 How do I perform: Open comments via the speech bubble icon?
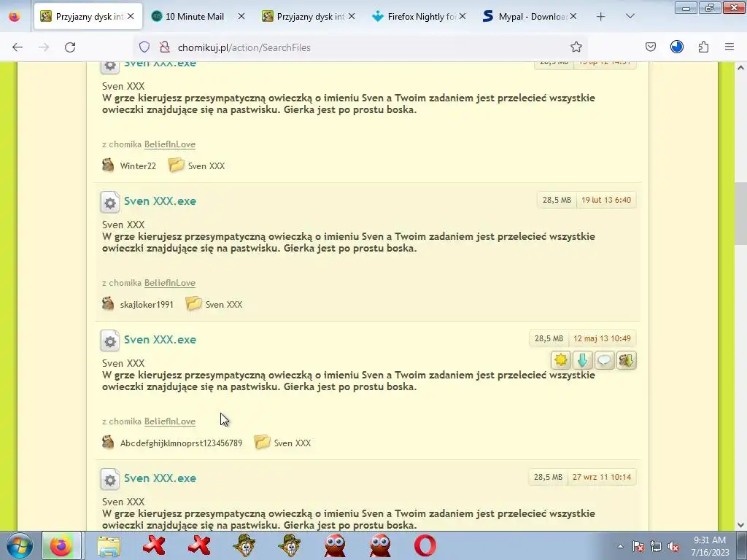[604, 360]
